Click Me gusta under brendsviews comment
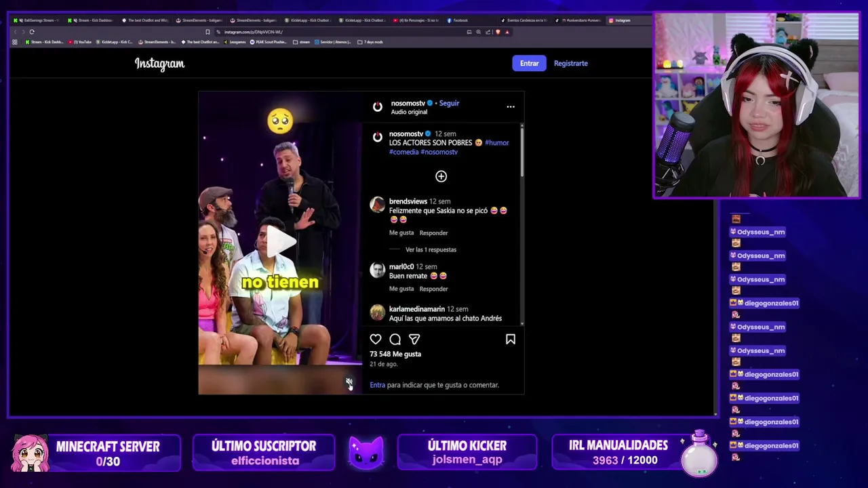The image size is (868, 488). point(401,232)
